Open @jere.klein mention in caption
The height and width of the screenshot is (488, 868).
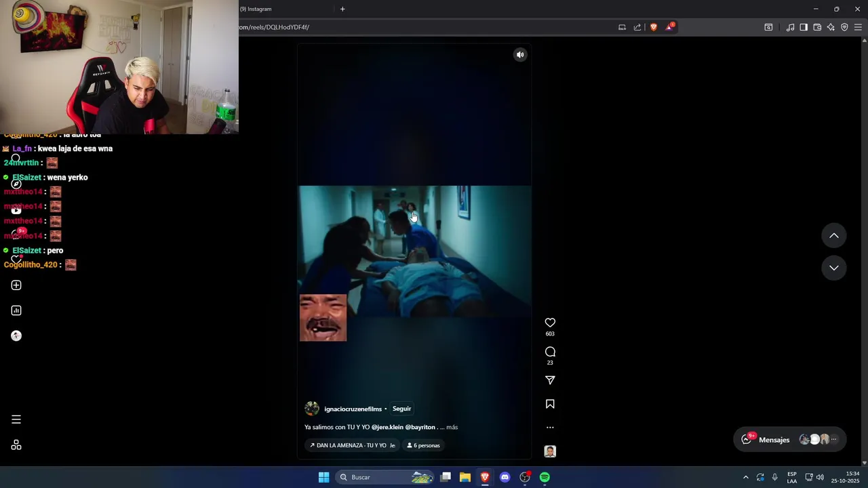click(x=387, y=427)
